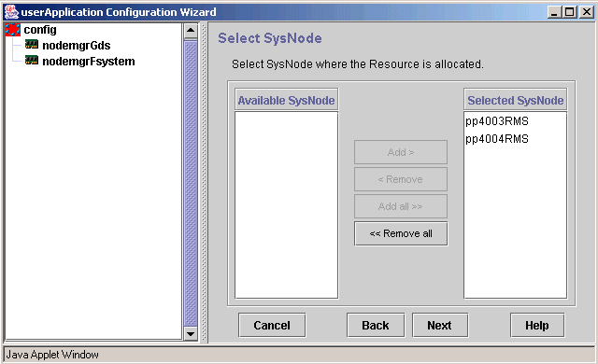Minimize the wizard window
The image size is (598, 364).
(554, 12)
